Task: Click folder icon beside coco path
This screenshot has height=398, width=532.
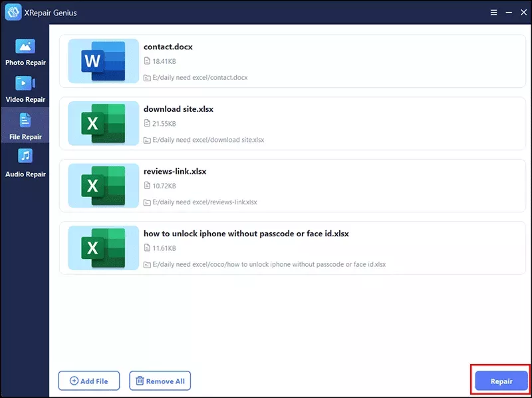Action: [x=147, y=265]
